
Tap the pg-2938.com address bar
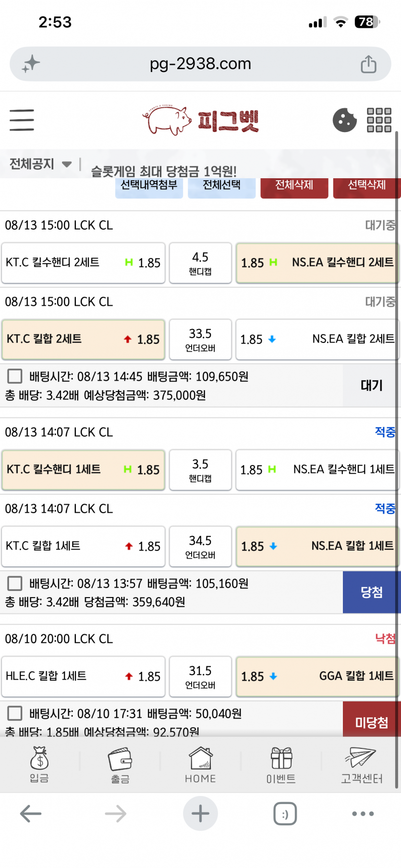coord(200,64)
